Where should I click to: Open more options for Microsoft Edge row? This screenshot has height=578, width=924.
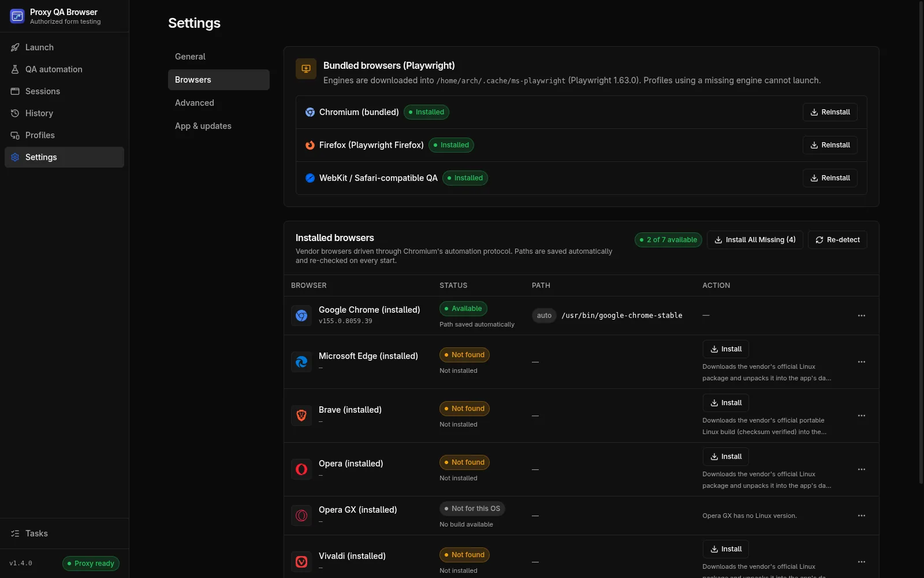tap(862, 362)
